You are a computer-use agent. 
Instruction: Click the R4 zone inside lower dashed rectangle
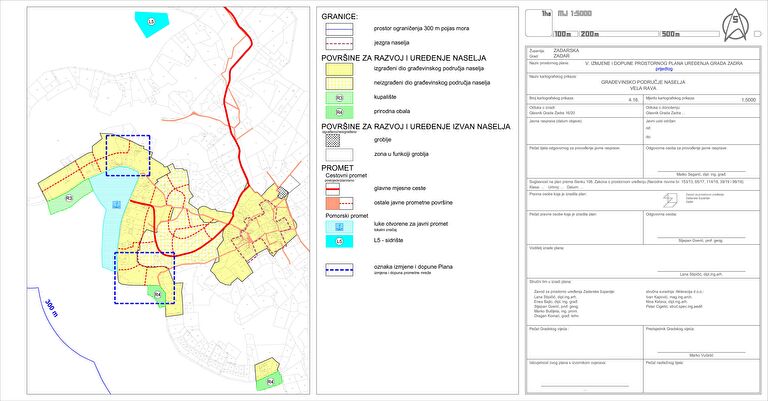point(158,294)
